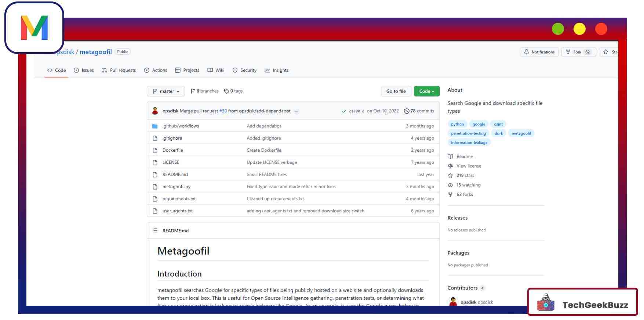Open the Pull requests tab
Screen dimensions: 644x320
click(x=119, y=71)
